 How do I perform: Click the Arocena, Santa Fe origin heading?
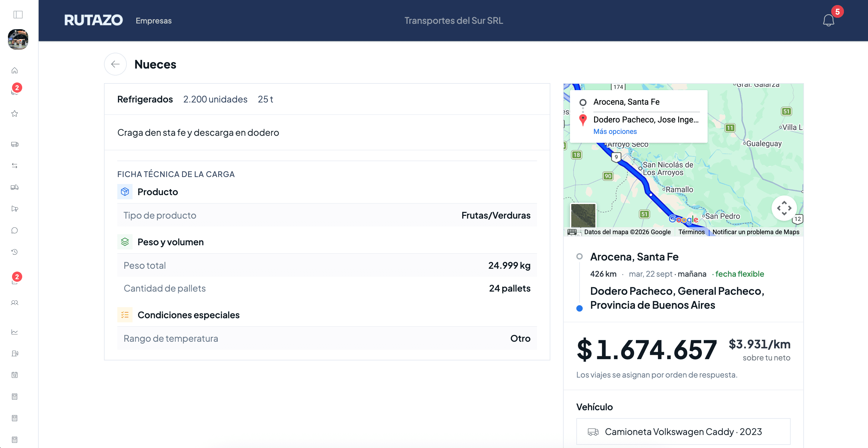(x=634, y=257)
